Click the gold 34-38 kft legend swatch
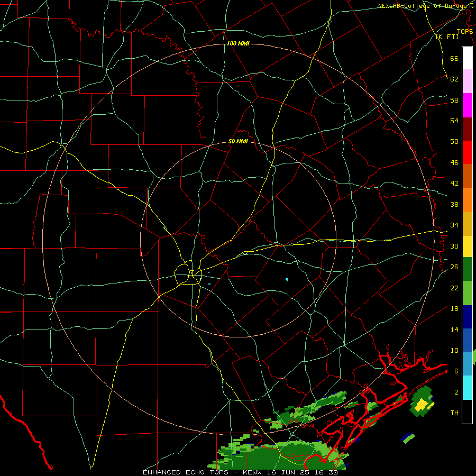The width and height of the screenshot is (476, 476). (x=467, y=224)
